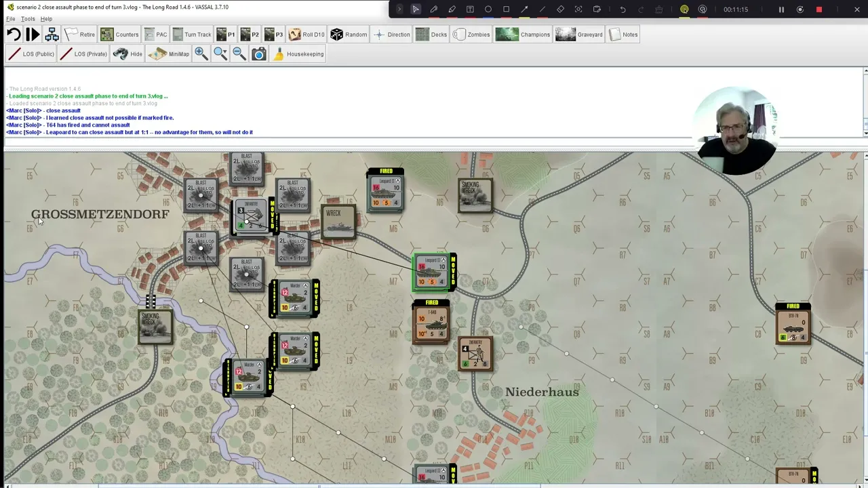The image size is (868, 488).
Task: Pause the screen recording
Action: click(x=781, y=9)
